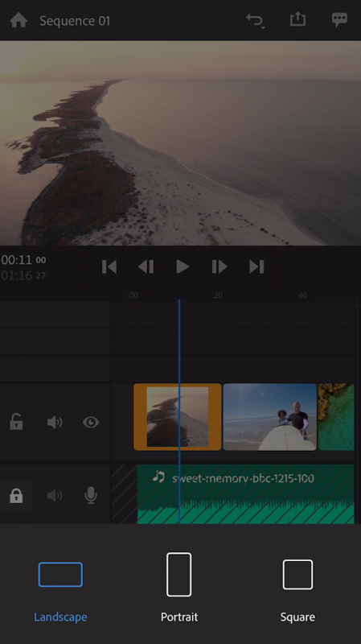
Task: Hide the video track with eye icon
Action: 91,422
